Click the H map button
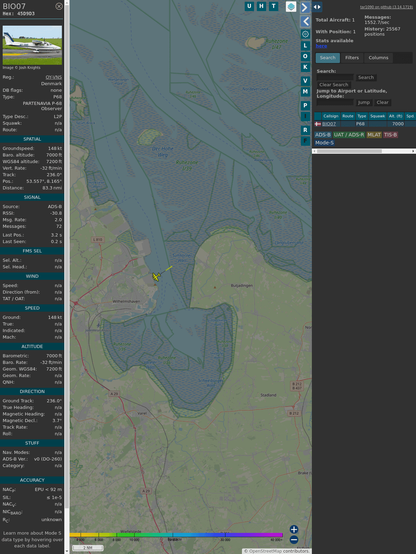Screen dimensions: 416x554 [x=261, y=6]
